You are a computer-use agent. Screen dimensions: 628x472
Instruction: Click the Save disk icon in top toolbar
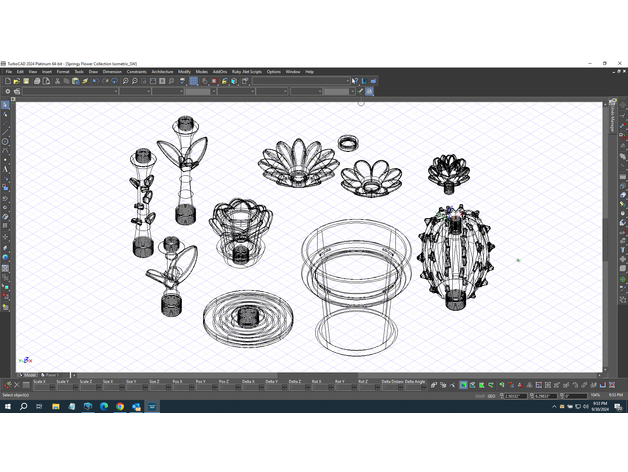[x=27, y=81]
